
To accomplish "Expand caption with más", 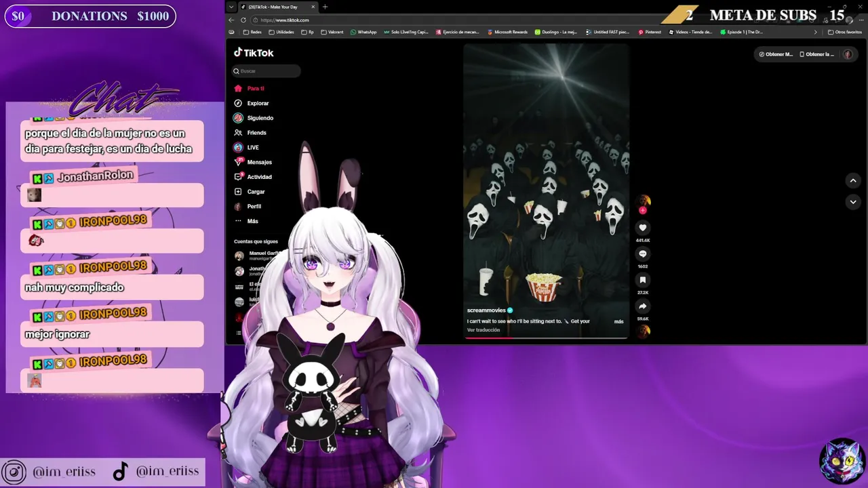I will click(x=618, y=321).
